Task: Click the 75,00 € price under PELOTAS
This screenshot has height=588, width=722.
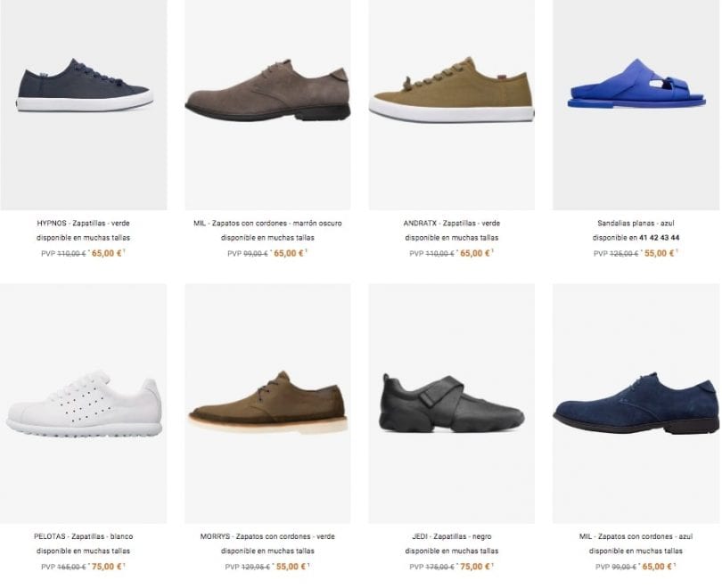Action: [x=106, y=567]
